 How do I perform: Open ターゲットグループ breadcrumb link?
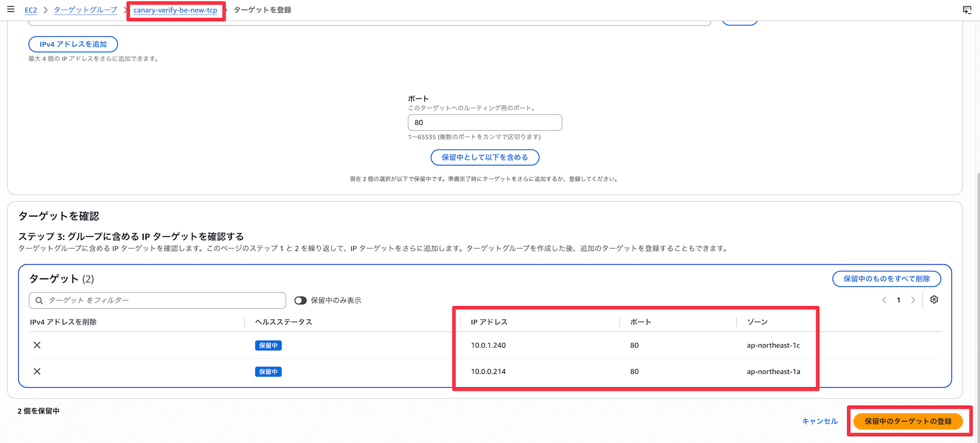(85, 10)
